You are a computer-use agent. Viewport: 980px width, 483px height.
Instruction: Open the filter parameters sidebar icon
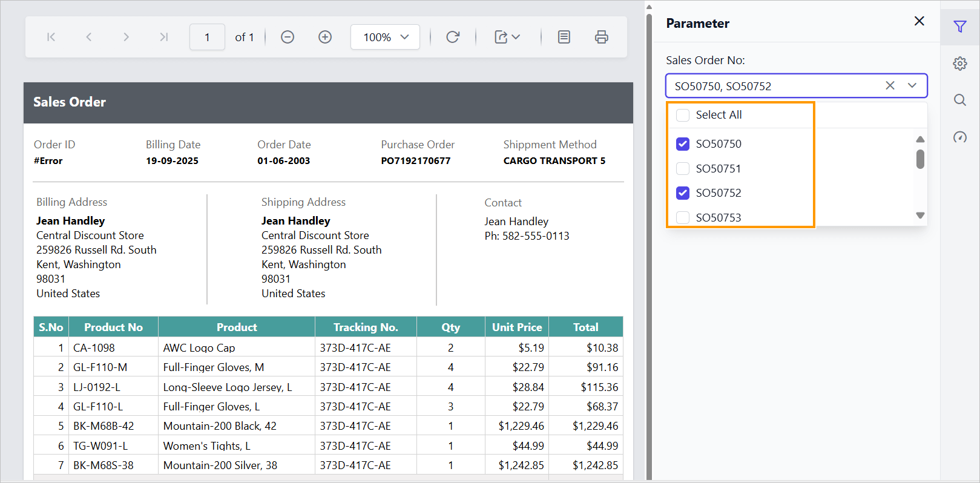pos(959,27)
